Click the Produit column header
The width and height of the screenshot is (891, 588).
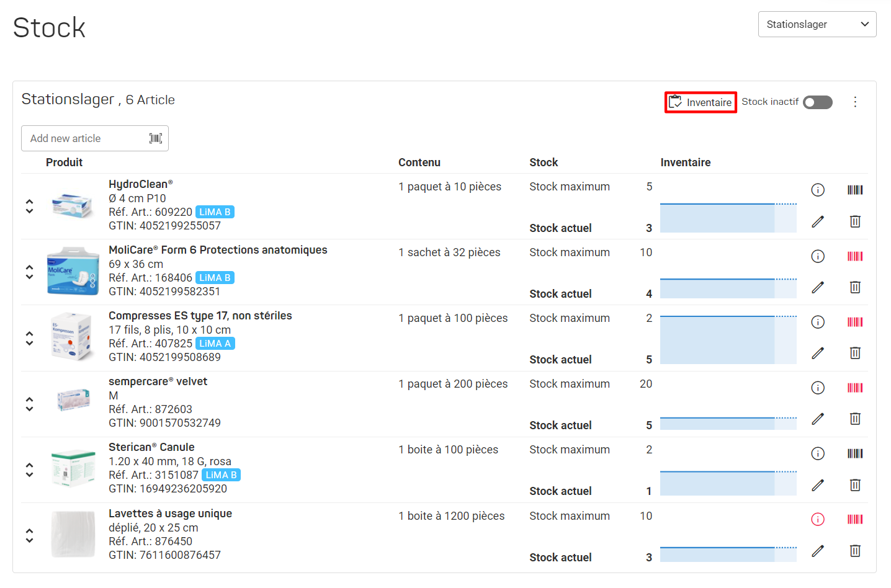(64, 163)
